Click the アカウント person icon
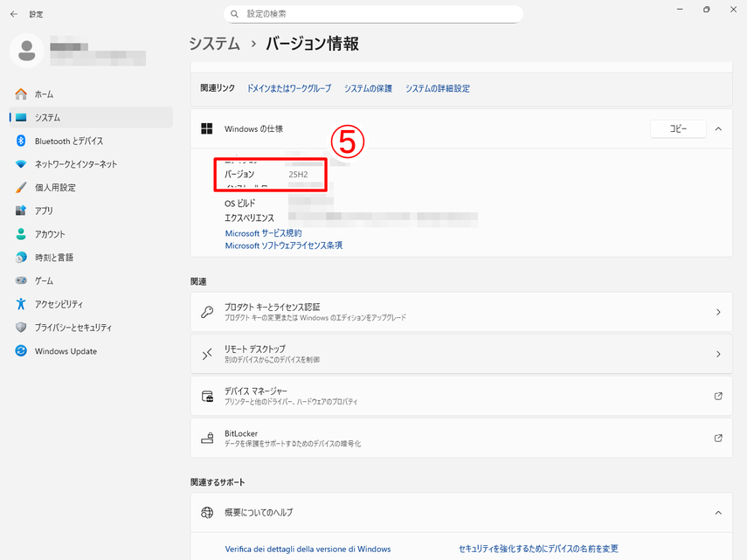747x560 pixels. click(21, 234)
